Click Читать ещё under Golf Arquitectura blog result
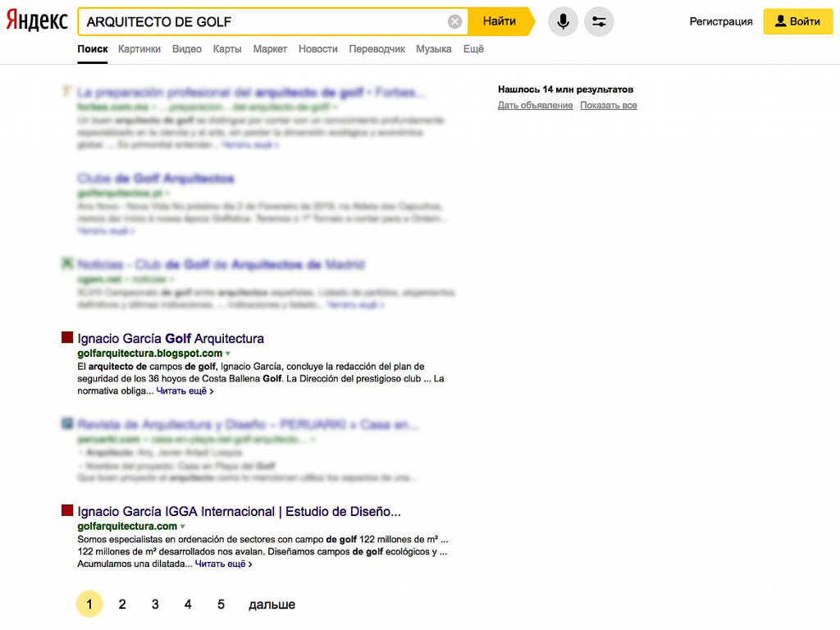The height and width of the screenshot is (630, 840). (185, 391)
